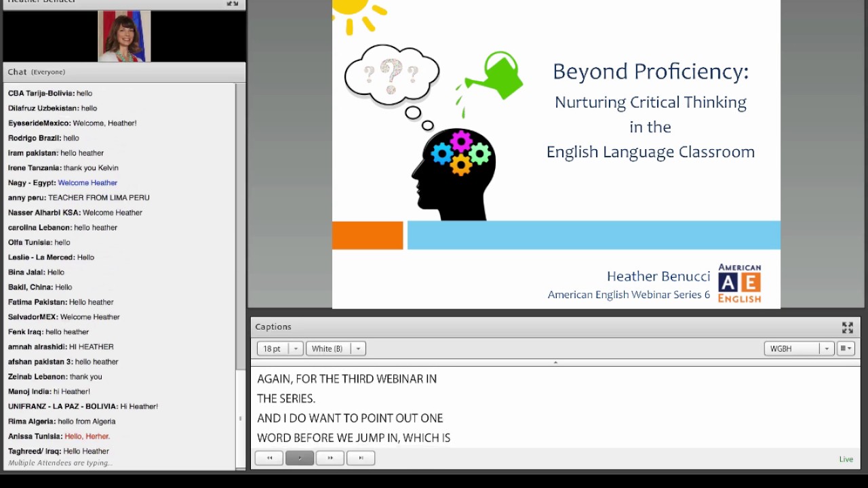Select the 'Rodrigo Brazil: hello' chat message
Viewport: 868px width, 488px height.
43,138
